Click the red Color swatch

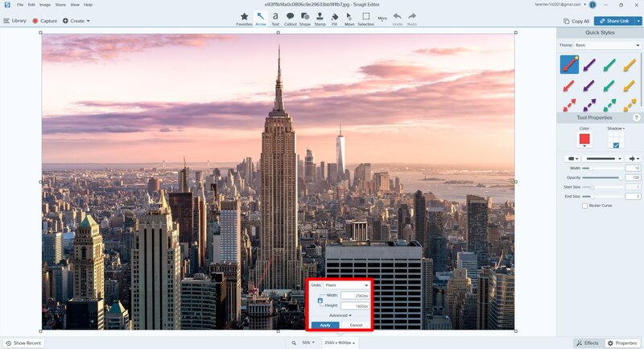point(584,139)
